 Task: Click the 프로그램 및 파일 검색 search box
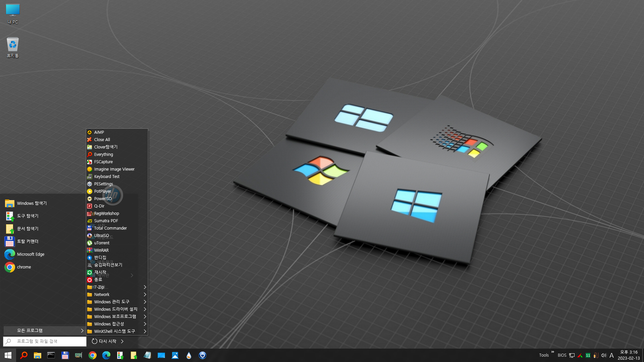coord(45,341)
